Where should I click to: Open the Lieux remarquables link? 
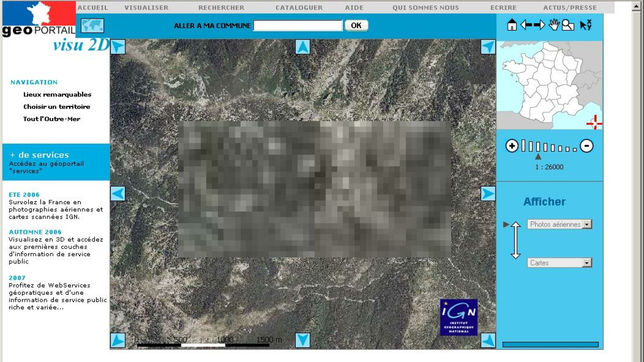57,95
